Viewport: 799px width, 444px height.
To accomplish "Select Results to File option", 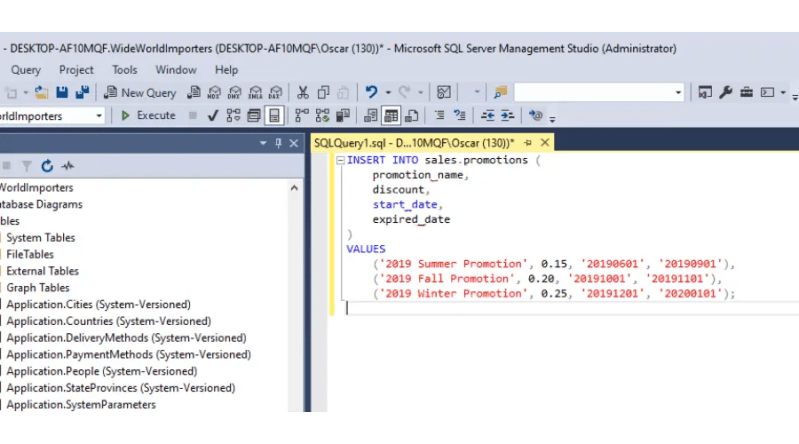I will (412, 116).
